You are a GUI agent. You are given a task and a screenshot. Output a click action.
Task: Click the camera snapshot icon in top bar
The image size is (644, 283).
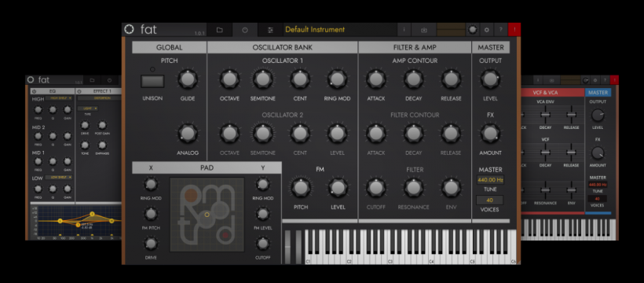coord(424,30)
